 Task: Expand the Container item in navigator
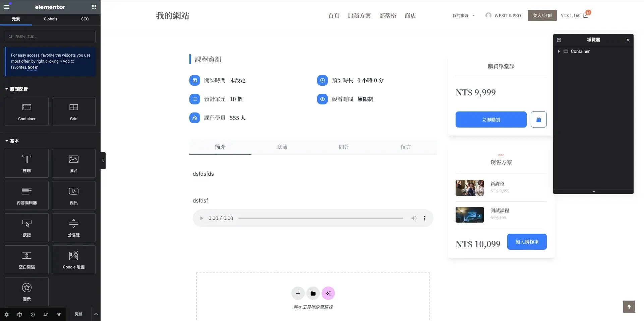[559, 51]
